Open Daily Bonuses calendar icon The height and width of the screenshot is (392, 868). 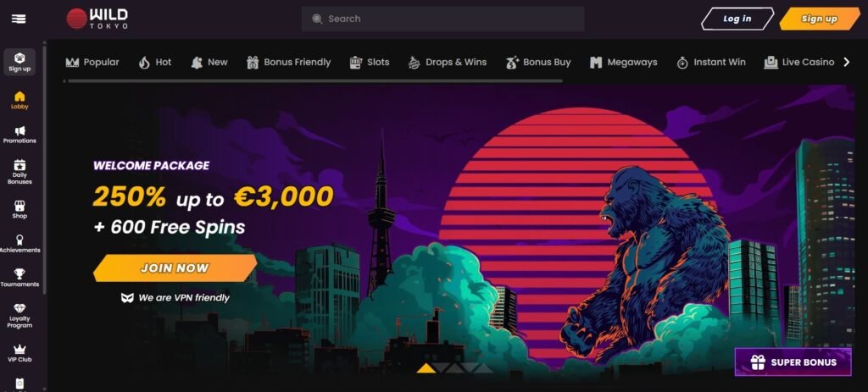(x=19, y=165)
